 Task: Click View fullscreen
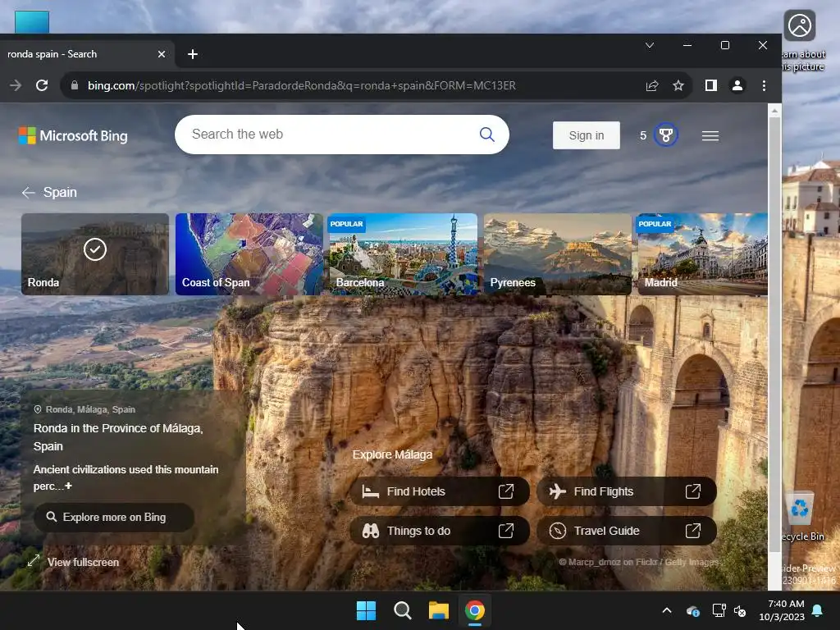click(x=74, y=562)
